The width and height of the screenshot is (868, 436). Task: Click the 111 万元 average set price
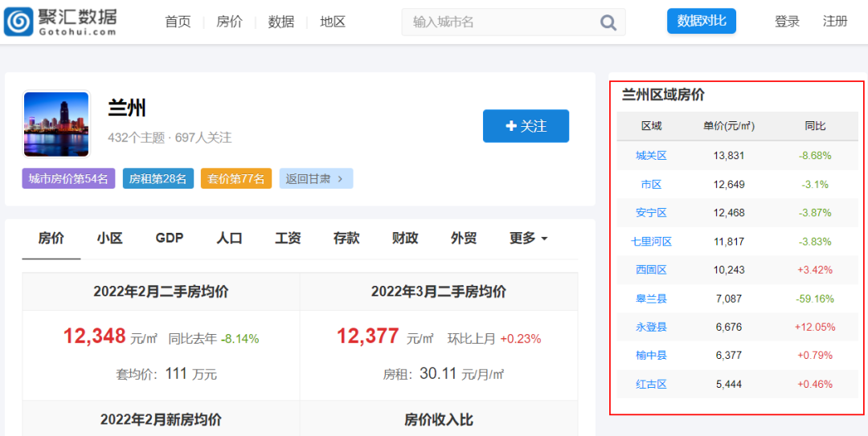[191, 374]
